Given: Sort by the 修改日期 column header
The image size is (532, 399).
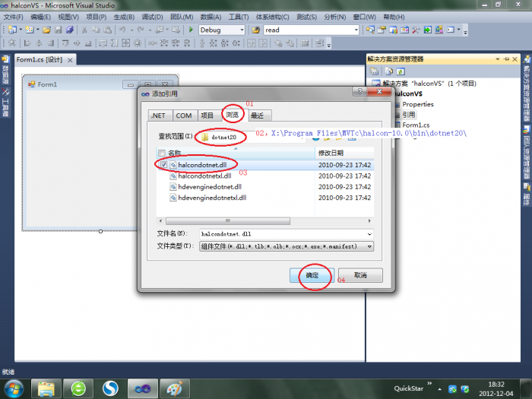Looking at the screenshot, I should pyautogui.click(x=344, y=153).
